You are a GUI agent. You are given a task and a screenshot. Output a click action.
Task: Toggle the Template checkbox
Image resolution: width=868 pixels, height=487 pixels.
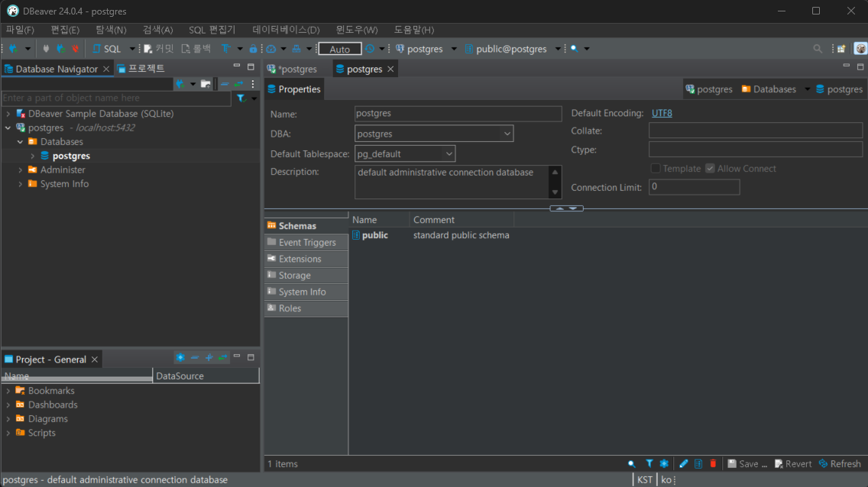656,169
